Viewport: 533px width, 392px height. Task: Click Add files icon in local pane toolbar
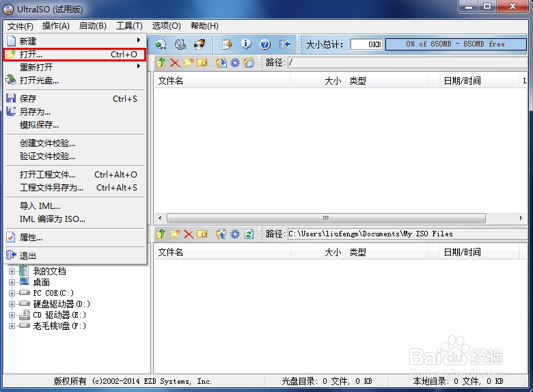pyautogui.click(x=221, y=234)
